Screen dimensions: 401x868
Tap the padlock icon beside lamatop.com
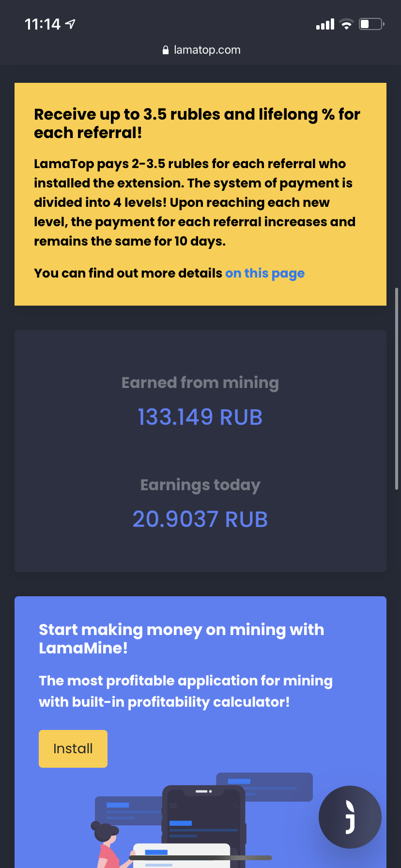click(166, 50)
